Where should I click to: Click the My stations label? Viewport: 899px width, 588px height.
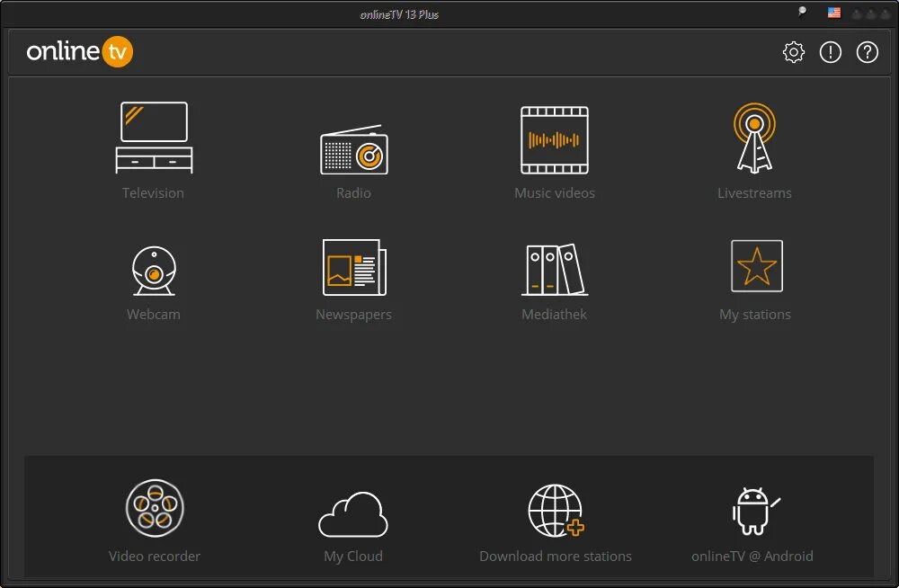[755, 315]
